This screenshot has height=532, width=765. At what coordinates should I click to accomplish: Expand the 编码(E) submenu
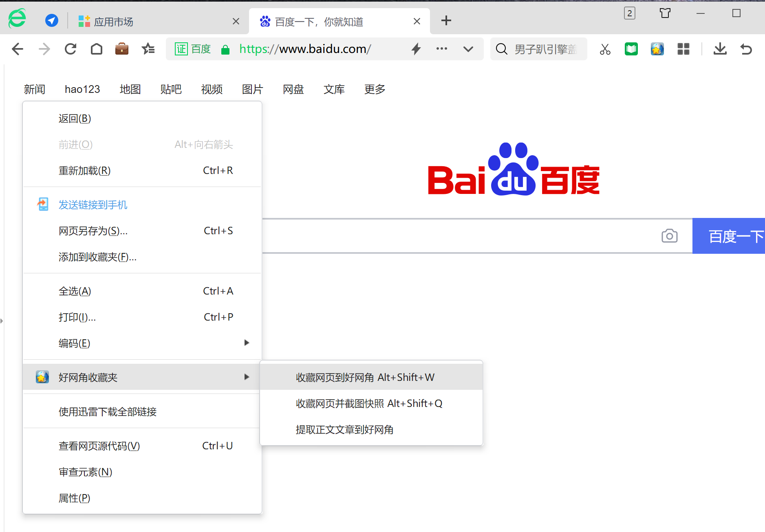142,343
